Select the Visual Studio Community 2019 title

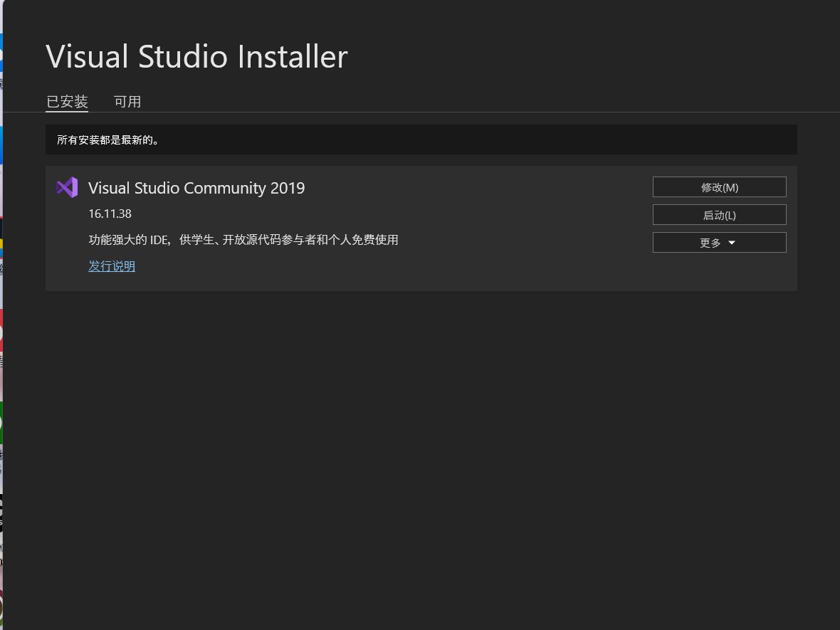click(x=196, y=188)
